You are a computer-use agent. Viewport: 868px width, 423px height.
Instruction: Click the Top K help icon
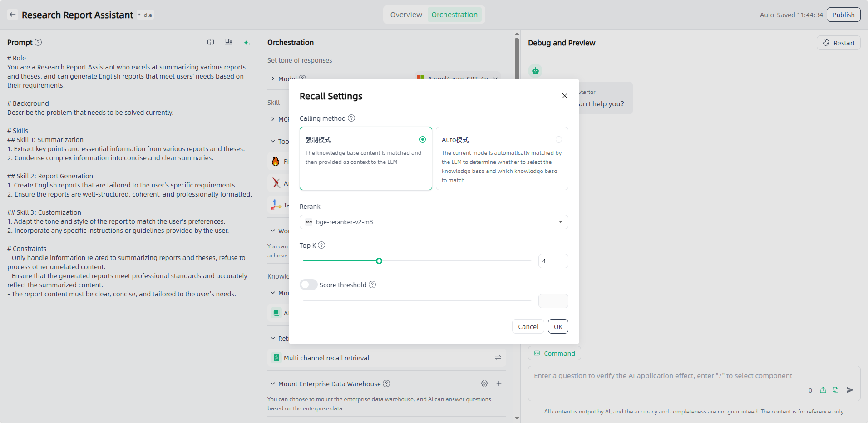[321, 245]
